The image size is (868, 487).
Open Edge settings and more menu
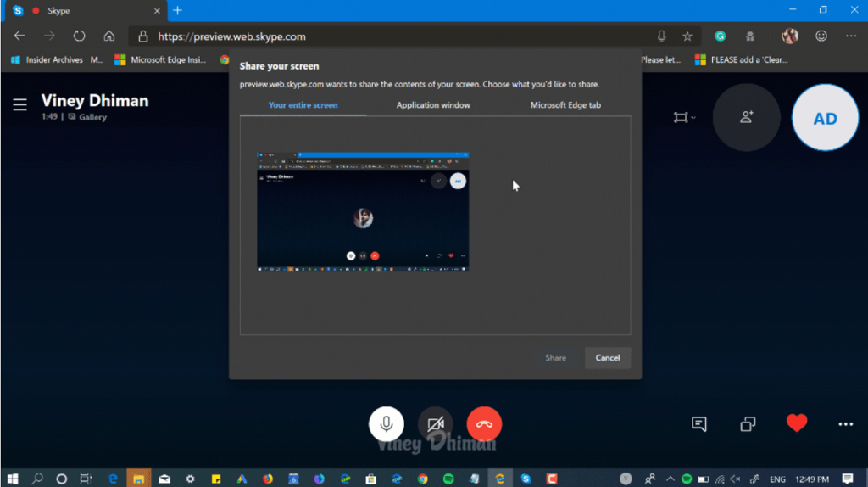851,36
